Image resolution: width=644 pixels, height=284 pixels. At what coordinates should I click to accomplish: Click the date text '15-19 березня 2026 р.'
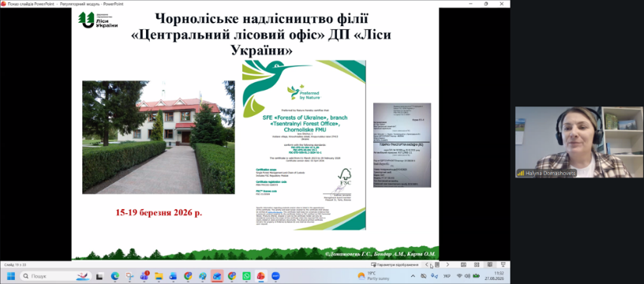(x=159, y=214)
